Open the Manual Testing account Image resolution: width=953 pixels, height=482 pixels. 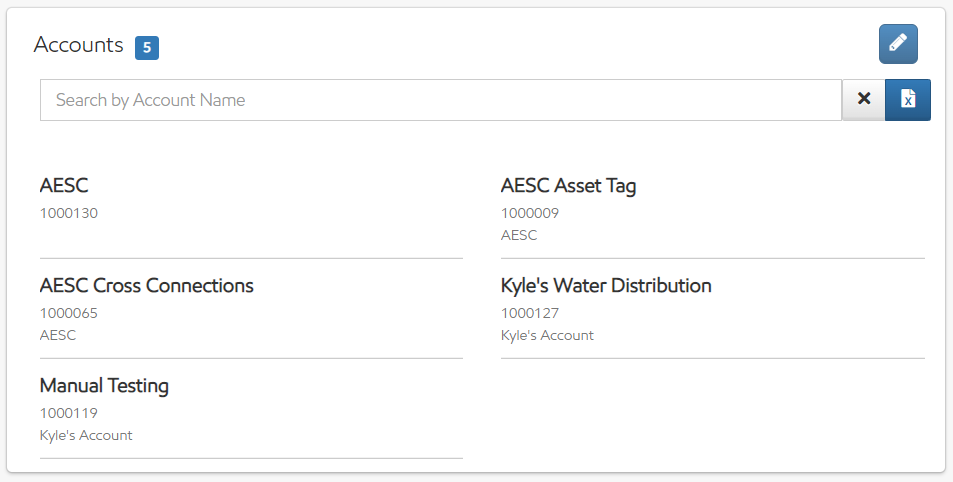(x=104, y=386)
